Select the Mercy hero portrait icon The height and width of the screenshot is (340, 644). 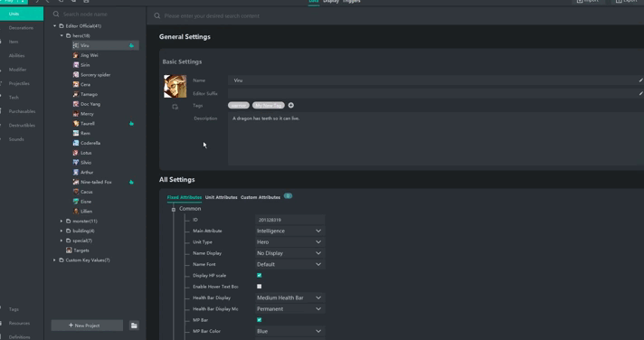point(76,114)
